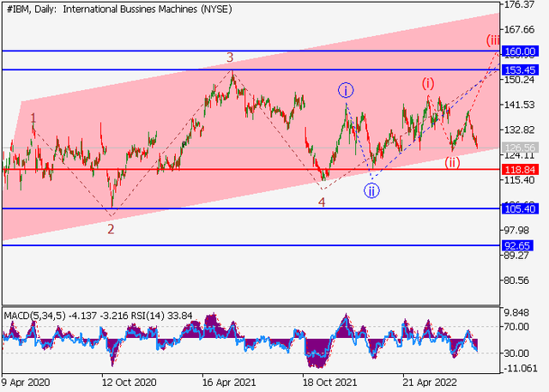Select the blue circled 'i' wave marker

pos(346,91)
